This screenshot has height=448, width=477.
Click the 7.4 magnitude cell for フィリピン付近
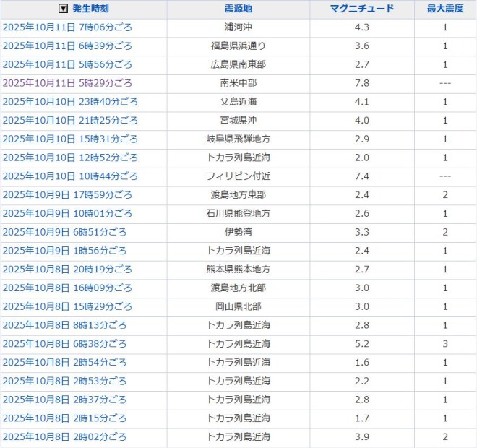(361, 176)
